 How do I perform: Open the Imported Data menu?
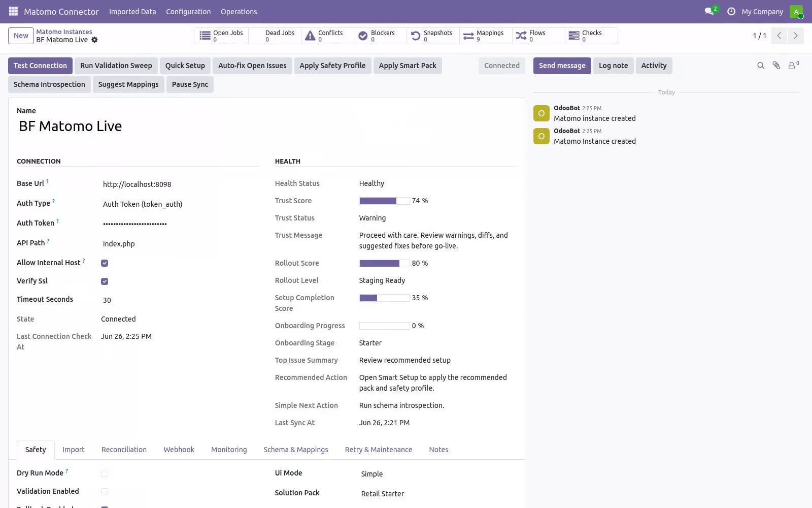click(x=132, y=12)
